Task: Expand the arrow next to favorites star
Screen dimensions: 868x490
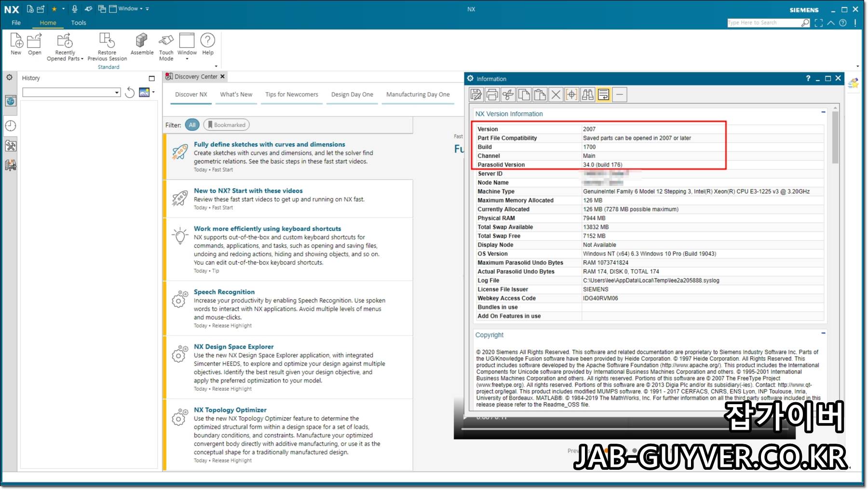Action: (x=63, y=9)
